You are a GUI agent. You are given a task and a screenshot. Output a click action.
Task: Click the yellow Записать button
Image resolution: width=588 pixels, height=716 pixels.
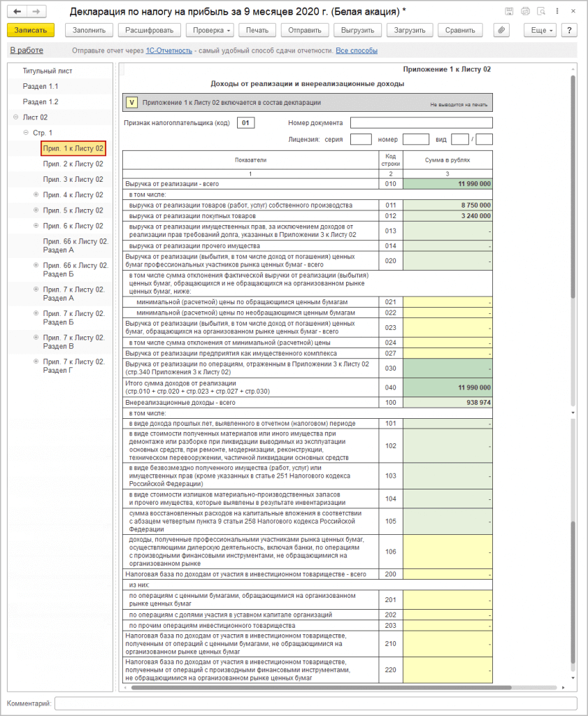31,30
